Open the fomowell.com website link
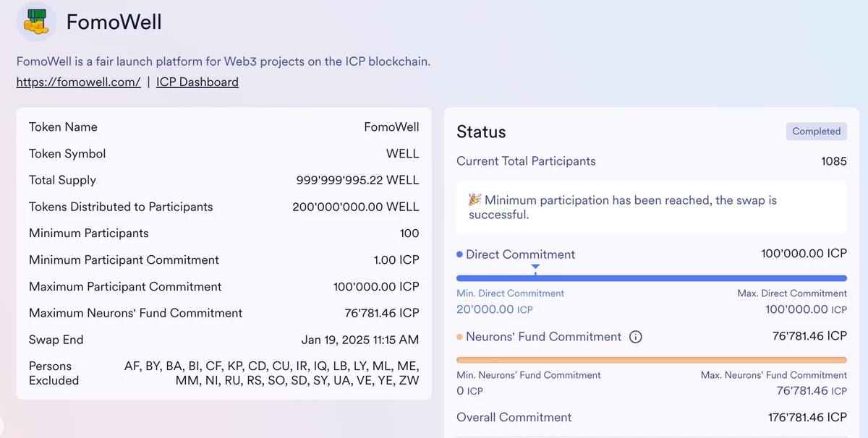Image resolution: width=868 pixels, height=438 pixels. [x=79, y=82]
